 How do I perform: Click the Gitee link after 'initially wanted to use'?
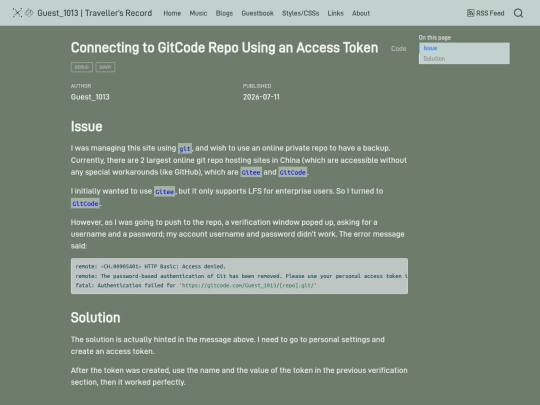[164, 191]
